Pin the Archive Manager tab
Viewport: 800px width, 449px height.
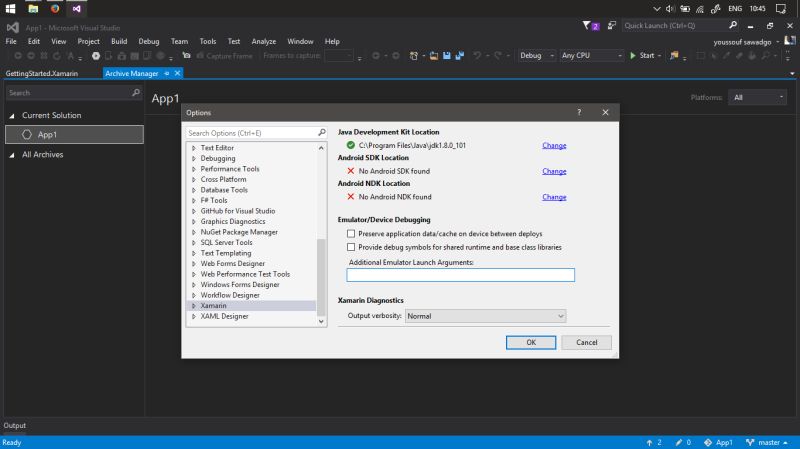pos(167,73)
